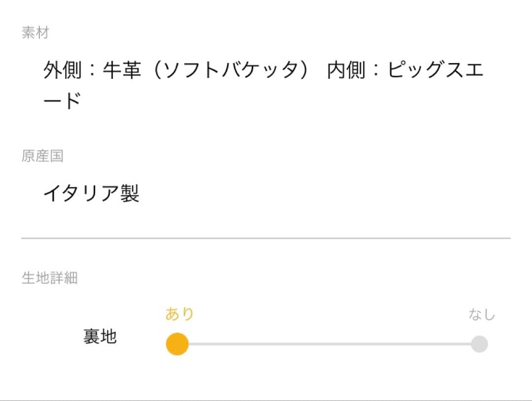Select the なし label above the slider
This screenshot has width=532, height=401.
481,314
